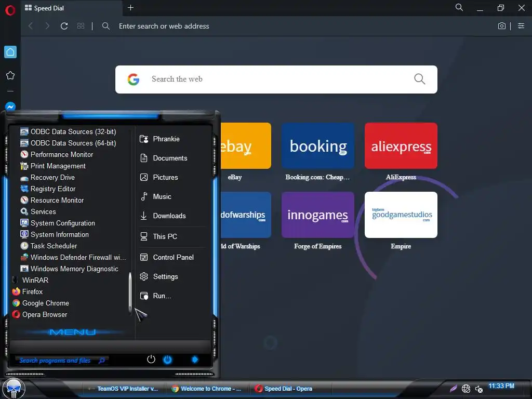Launch Registry Editor
The image size is (532, 399).
click(x=48, y=189)
